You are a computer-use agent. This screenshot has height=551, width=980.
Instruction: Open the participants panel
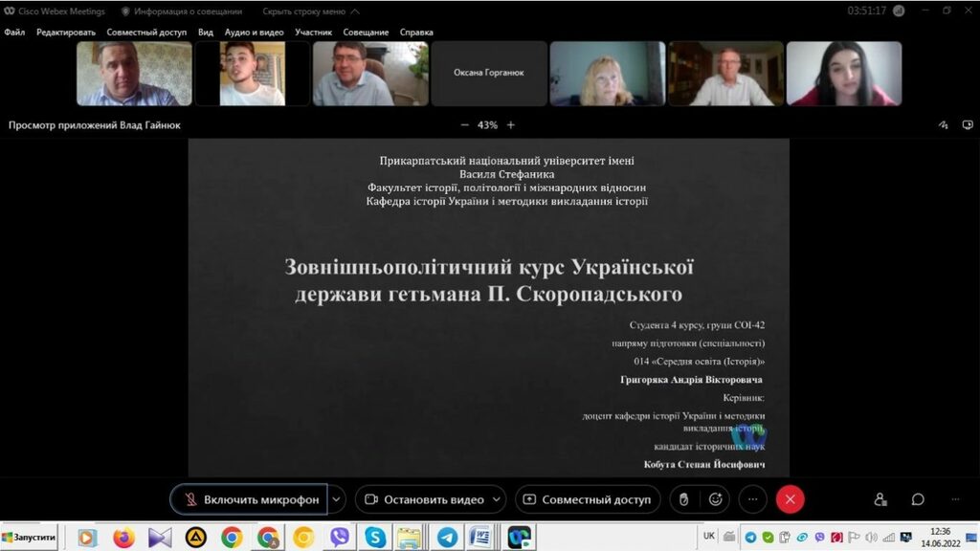click(880, 499)
